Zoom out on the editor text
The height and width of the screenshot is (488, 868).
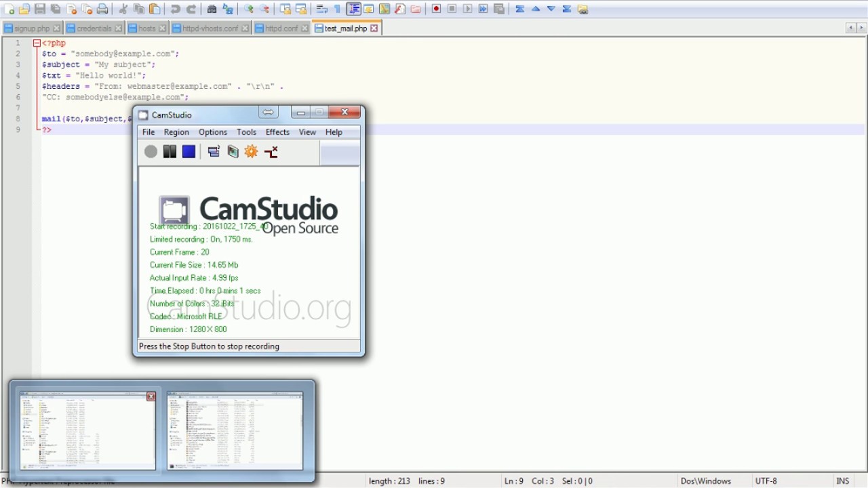pyautogui.click(x=264, y=9)
